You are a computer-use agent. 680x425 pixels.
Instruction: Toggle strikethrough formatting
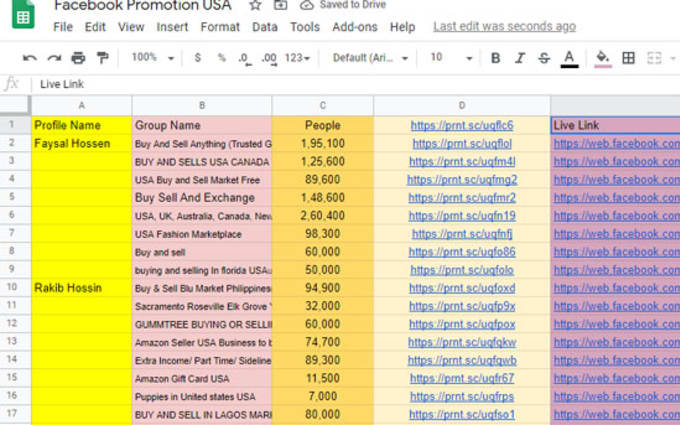click(x=544, y=58)
